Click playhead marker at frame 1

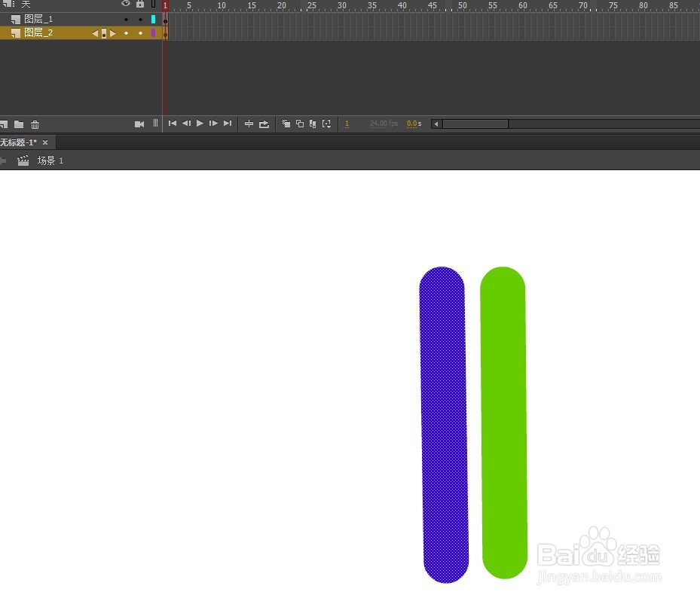[x=165, y=5]
